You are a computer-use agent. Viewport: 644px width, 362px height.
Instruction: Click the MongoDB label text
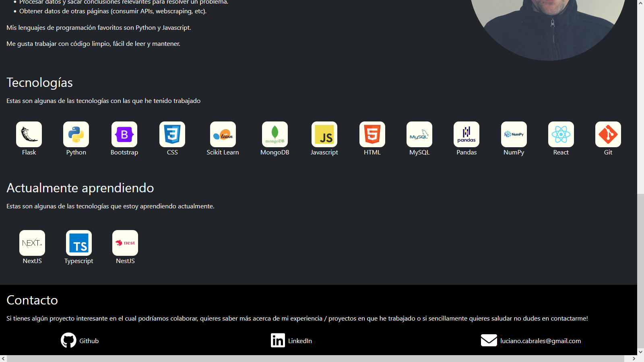[x=275, y=152]
